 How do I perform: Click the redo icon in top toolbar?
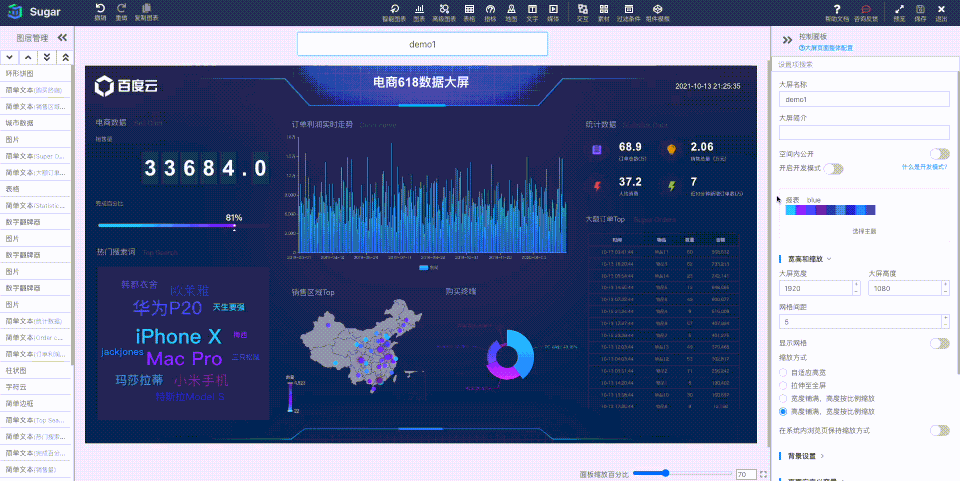[121, 9]
